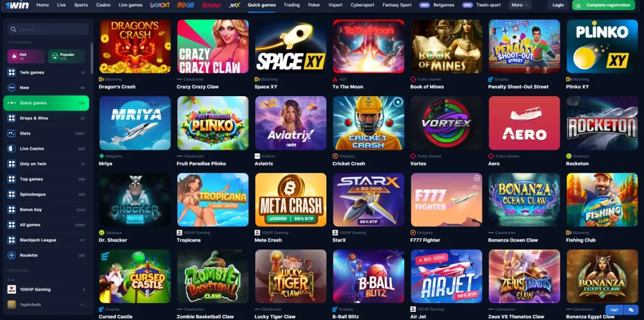Open the Speed & Cash logo

(x=186, y=5)
